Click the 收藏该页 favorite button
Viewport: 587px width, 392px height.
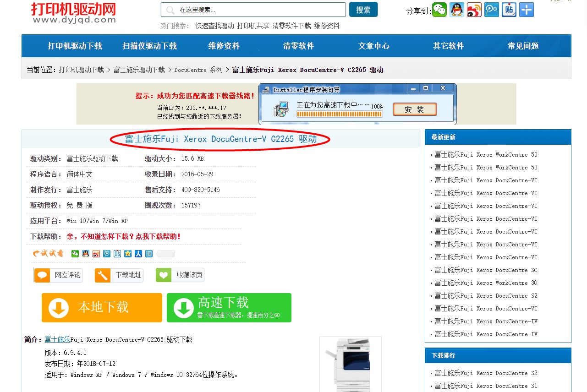pyautogui.click(x=180, y=275)
